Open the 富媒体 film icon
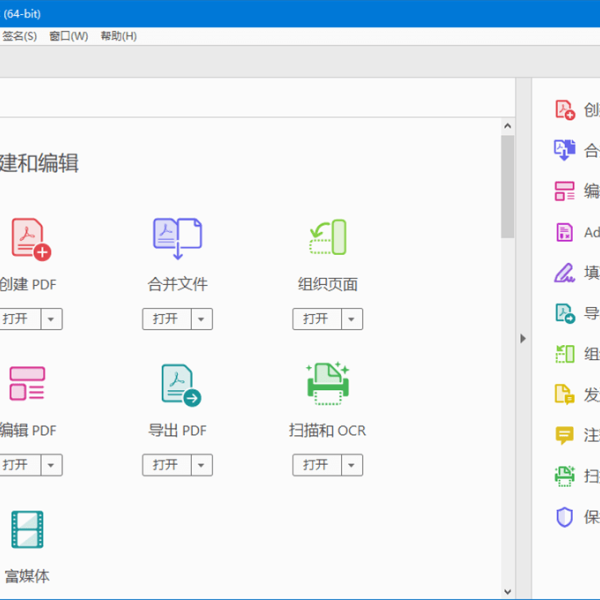600x600 pixels. (x=27, y=530)
